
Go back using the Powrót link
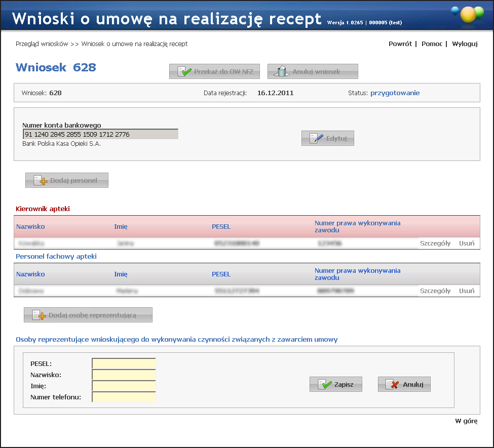point(400,44)
